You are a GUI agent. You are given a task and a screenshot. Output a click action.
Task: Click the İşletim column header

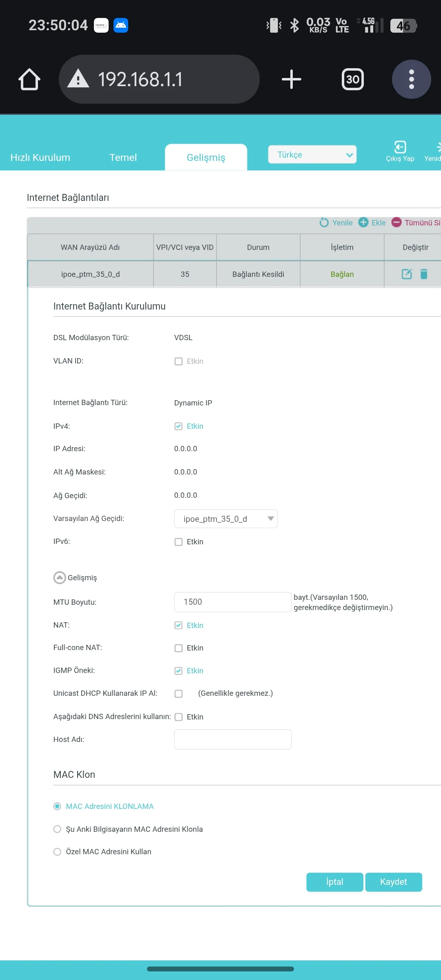point(342,247)
